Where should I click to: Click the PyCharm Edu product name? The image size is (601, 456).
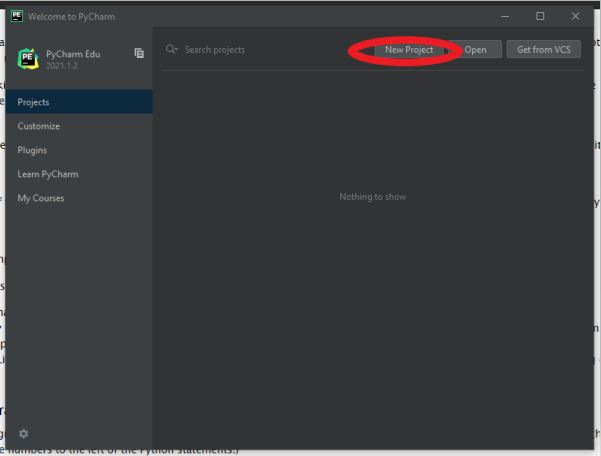(73, 54)
